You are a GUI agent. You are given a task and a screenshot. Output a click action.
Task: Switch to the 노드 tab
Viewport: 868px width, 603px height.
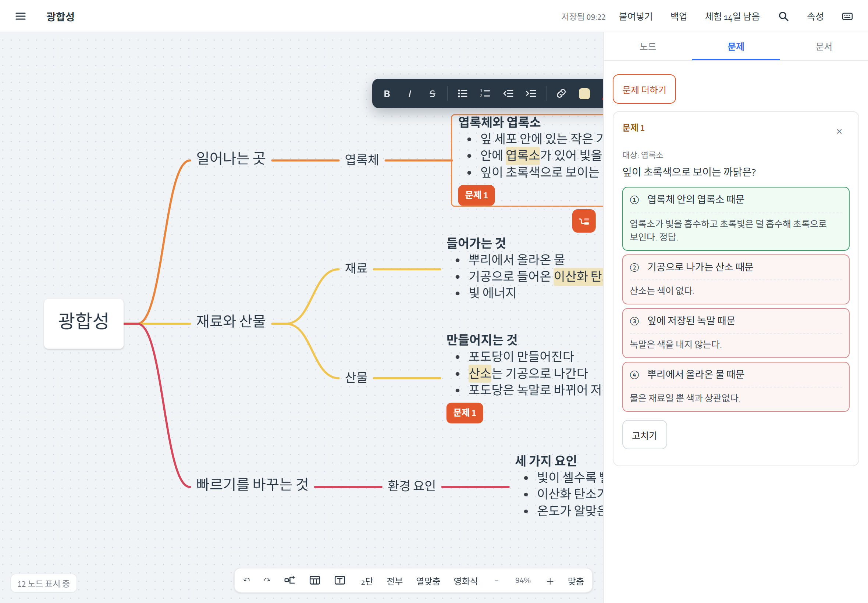[648, 46]
